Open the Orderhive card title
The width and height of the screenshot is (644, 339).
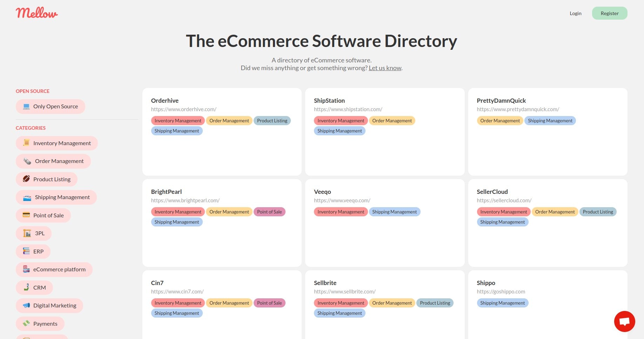point(165,101)
